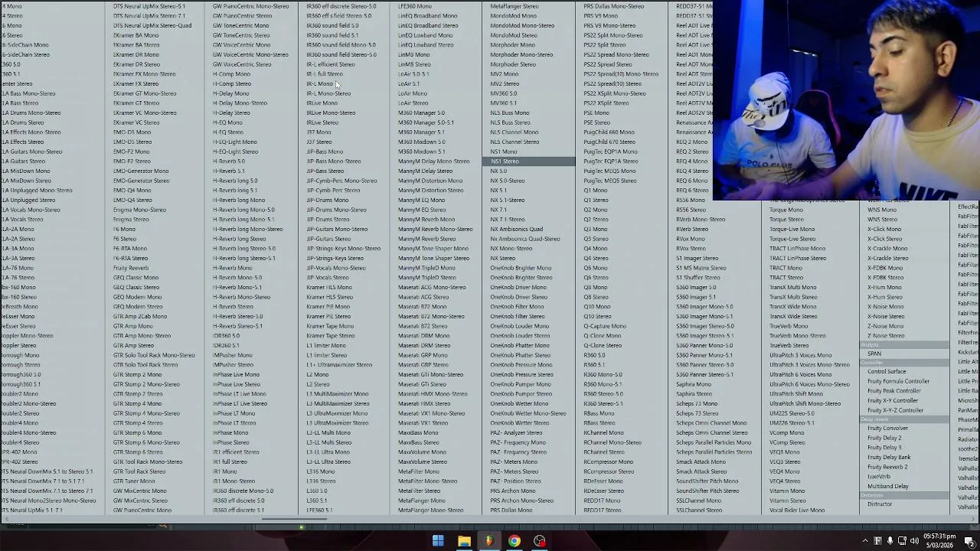Viewport: 980px width, 551px height.
Task: Pick VComp Stereo compressor
Action: tap(787, 442)
